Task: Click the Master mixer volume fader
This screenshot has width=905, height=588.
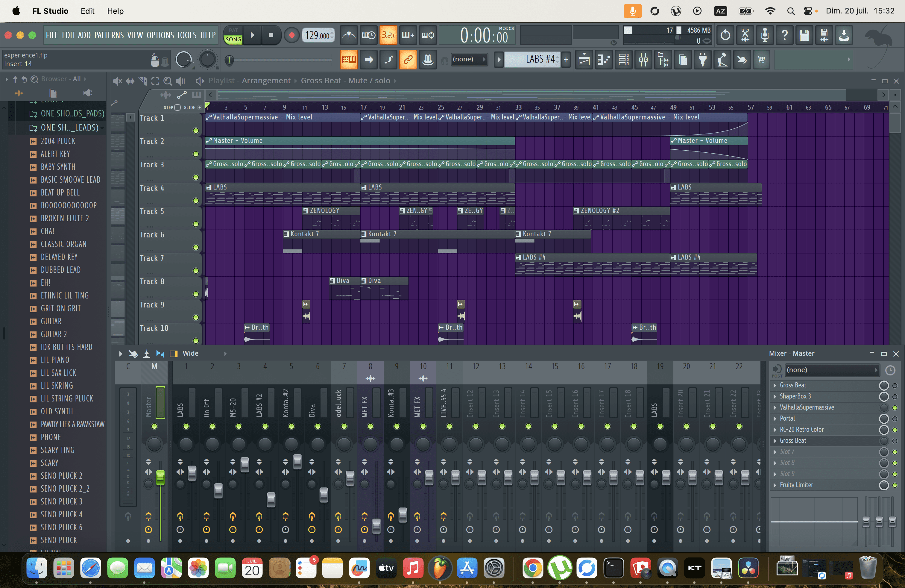Action: click(x=160, y=477)
